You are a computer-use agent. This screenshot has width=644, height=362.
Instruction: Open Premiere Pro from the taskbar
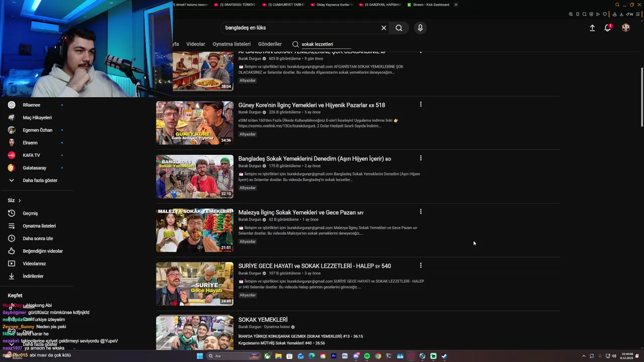(x=334, y=356)
